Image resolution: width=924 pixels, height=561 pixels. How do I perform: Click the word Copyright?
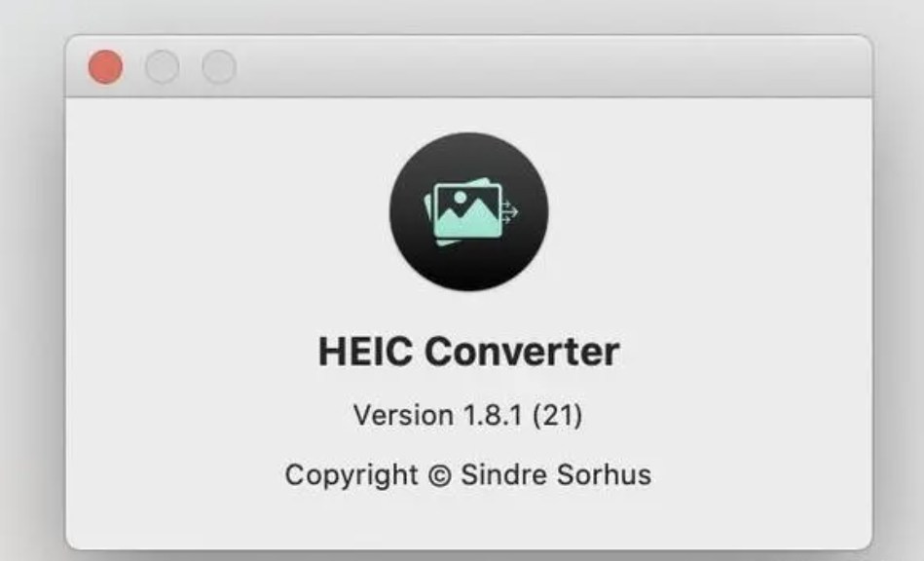(x=351, y=475)
